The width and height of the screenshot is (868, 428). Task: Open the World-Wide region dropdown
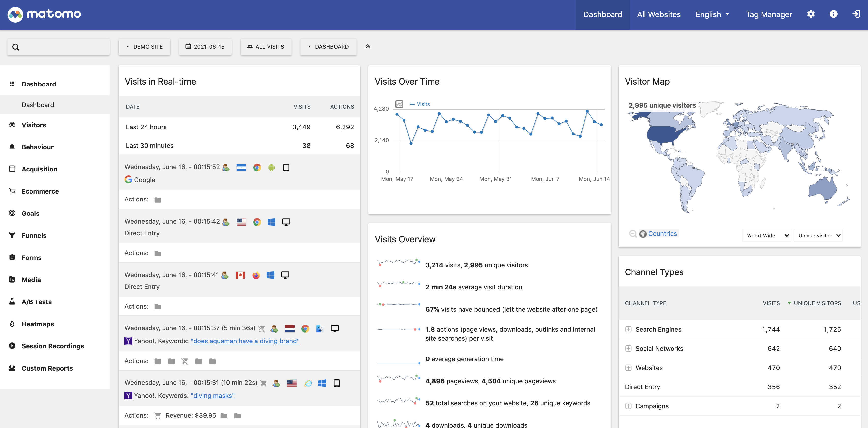[x=766, y=235]
